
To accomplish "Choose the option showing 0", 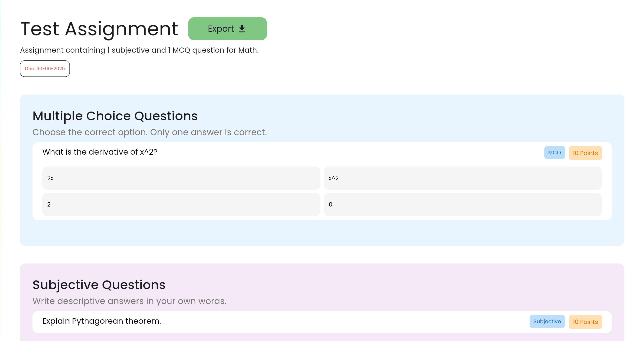I will [x=463, y=204].
